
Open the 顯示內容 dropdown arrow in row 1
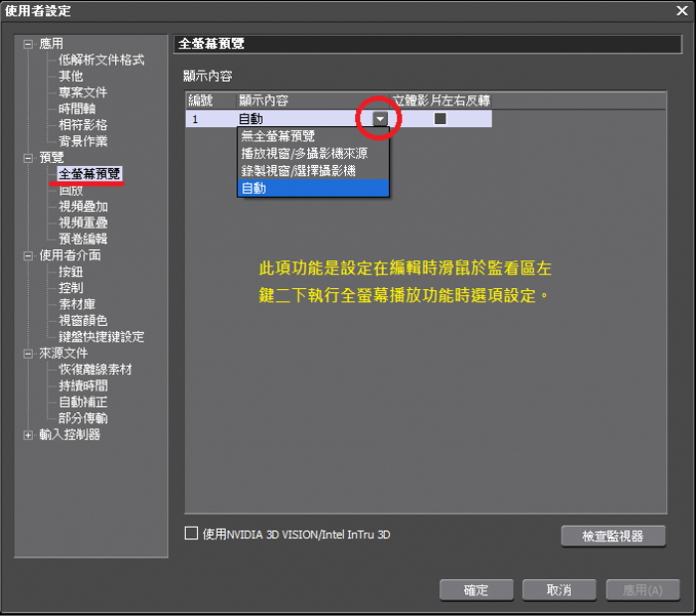(x=380, y=119)
